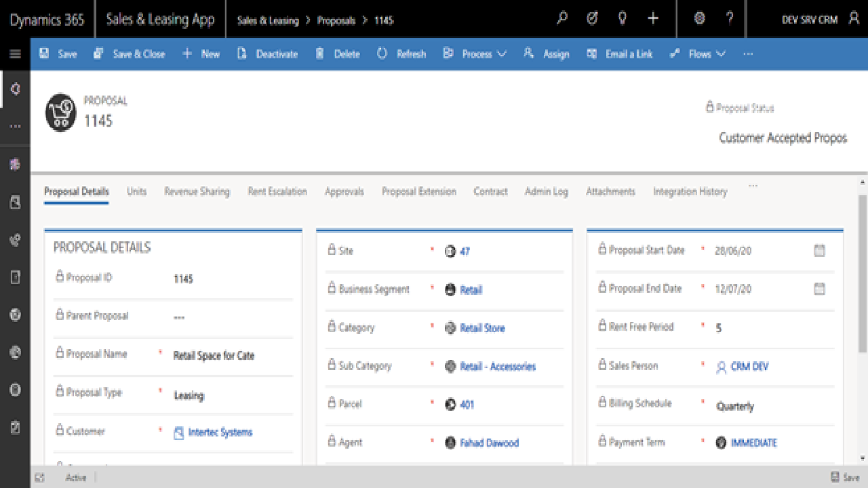Open the Proposals breadcrumb
The height and width of the screenshot is (488, 868).
point(336,20)
